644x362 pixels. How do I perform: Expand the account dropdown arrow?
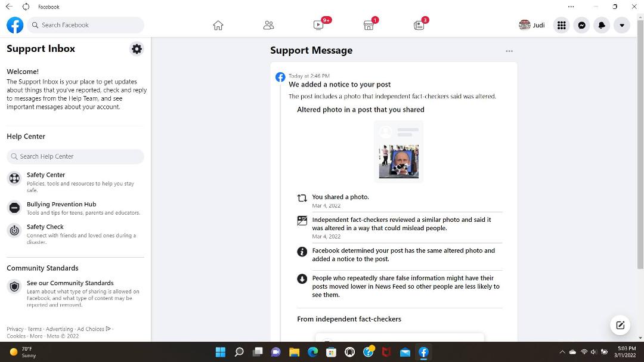(622, 25)
